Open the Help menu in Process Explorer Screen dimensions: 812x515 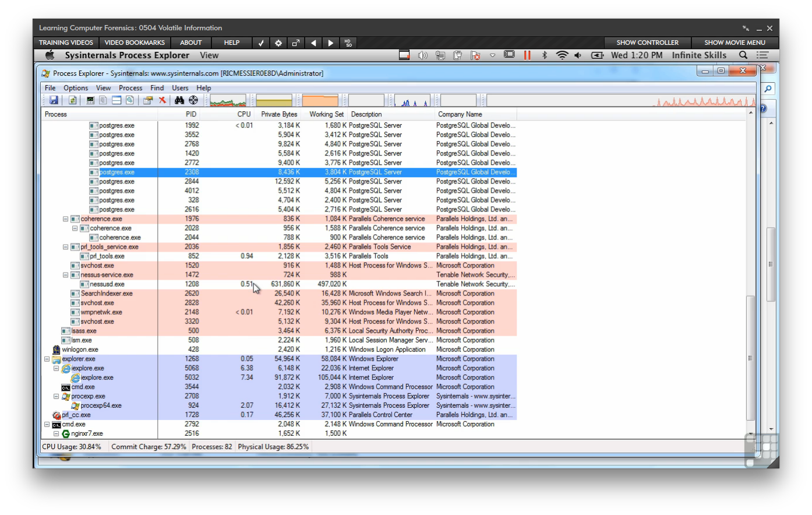coord(204,88)
